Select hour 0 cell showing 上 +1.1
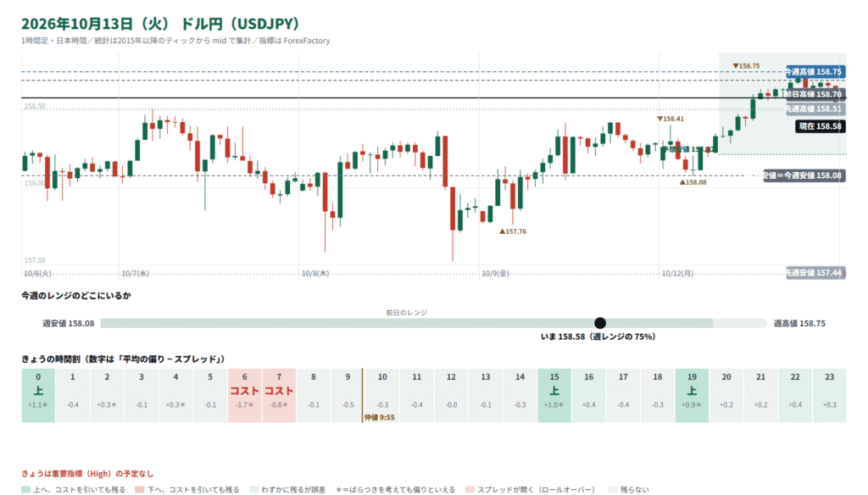The height and width of the screenshot is (495, 868). [38, 395]
